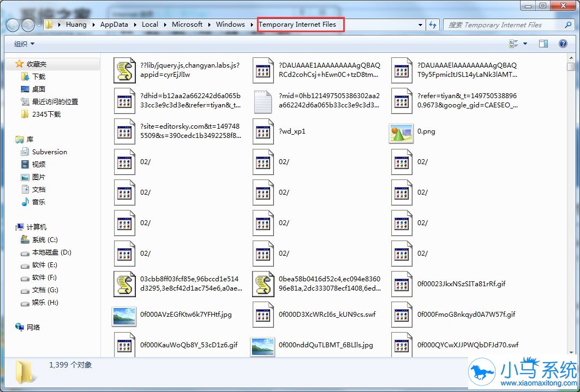Open the 视频 library
The height and width of the screenshot is (392, 580).
click(x=33, y=165)
